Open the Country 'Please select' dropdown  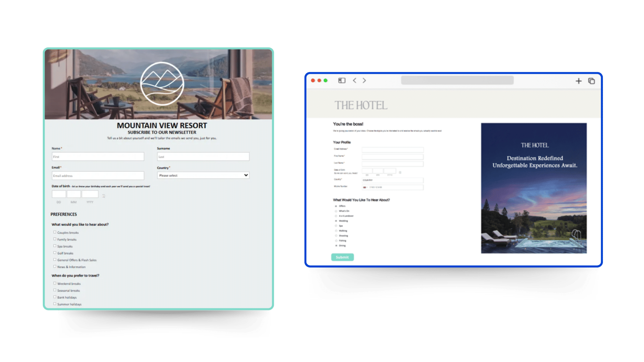(203, 175)
